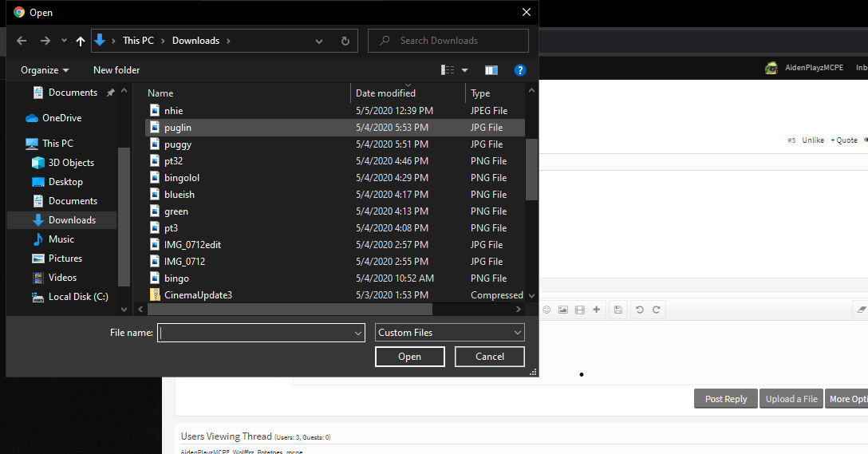The image size is (868, 454).
Task: Open more view options dropdown
Action: pyautogui.click(x=464, y=69)
